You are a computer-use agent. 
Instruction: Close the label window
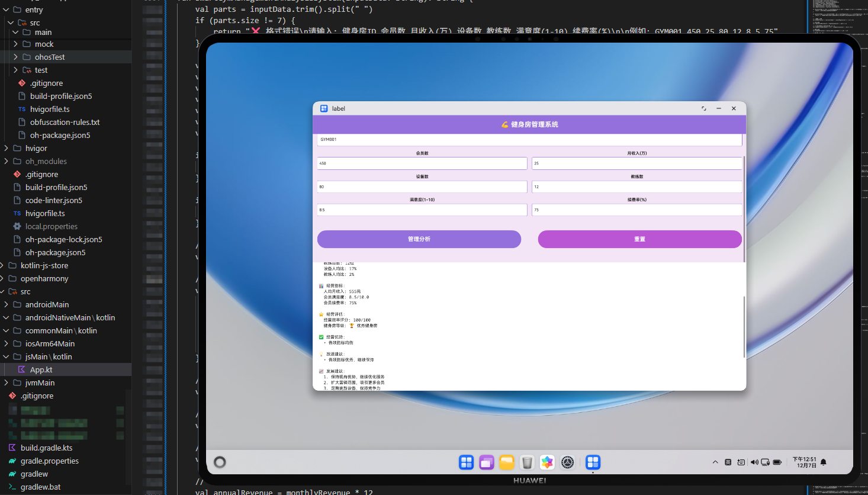734,108
